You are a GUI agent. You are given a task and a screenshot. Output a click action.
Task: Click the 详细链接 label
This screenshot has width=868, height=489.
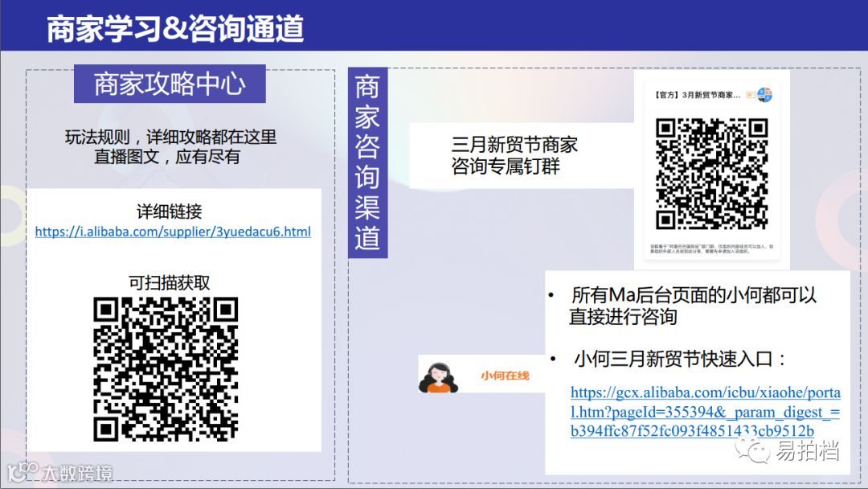coord(170,211)
